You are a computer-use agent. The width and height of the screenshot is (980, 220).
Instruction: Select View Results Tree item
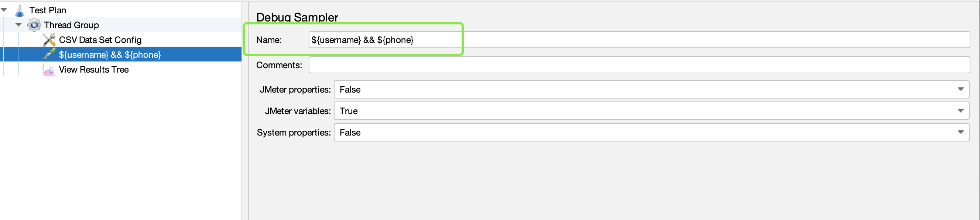(93, 70)
